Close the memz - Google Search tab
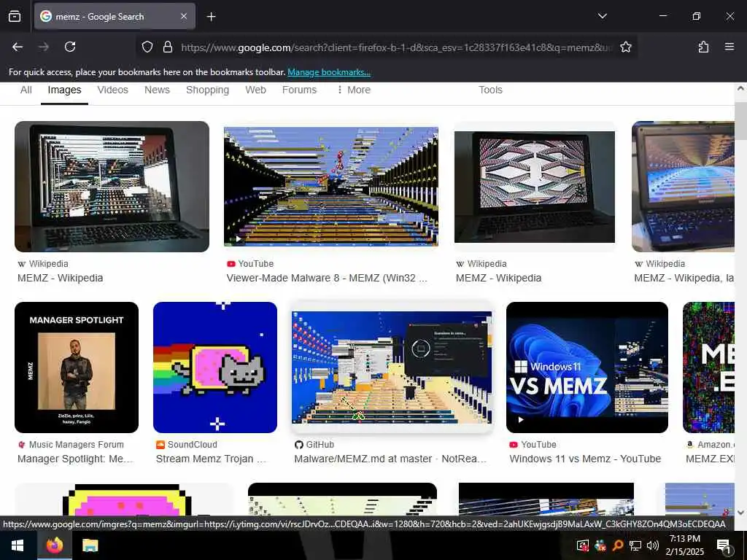Screen dimensions: 747x560 184,16
